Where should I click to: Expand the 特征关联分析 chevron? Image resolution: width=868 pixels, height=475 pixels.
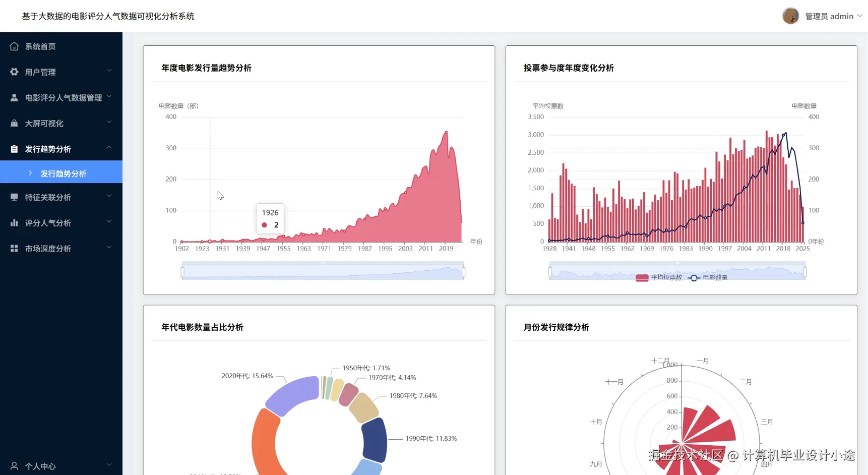point(109,196)
